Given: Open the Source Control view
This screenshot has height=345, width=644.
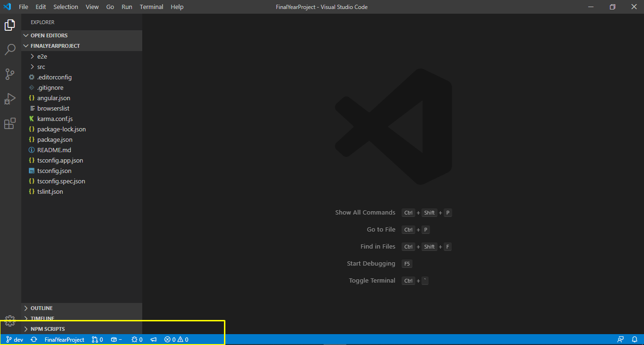Looking at the screenshot, I should [10, 74].
